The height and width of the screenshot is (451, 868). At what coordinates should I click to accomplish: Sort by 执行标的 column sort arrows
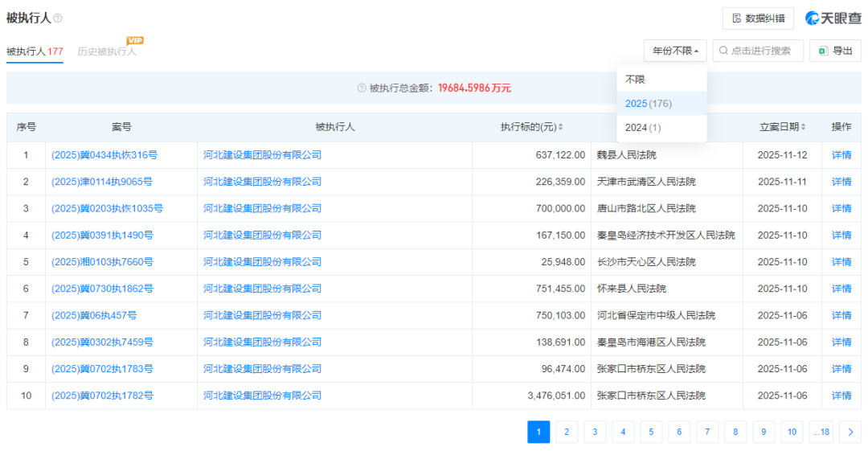tap(560, 127)
